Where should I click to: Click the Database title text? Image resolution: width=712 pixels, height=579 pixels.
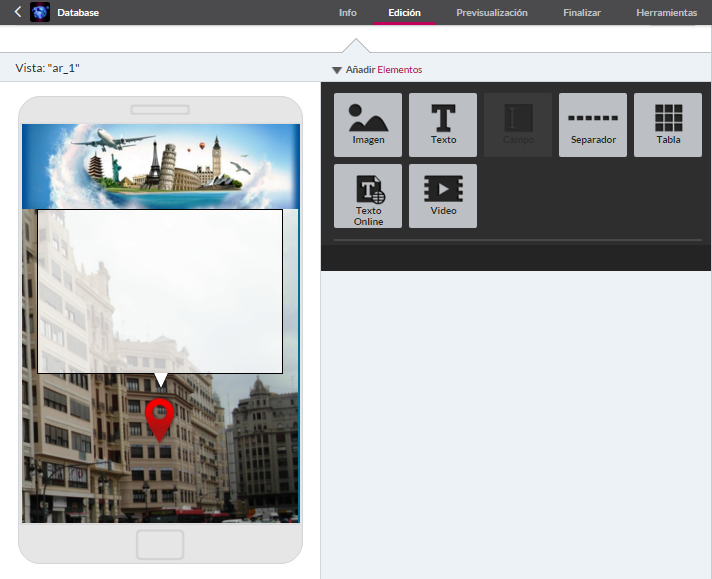pos(78,13)
